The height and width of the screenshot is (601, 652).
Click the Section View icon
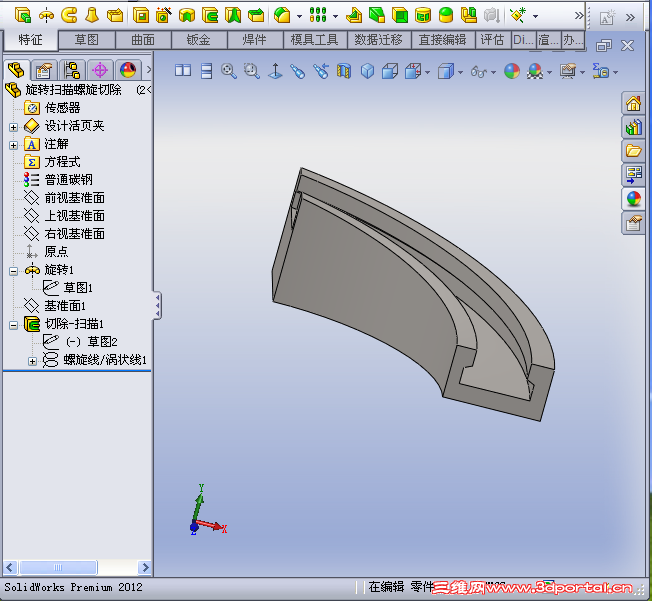click(344, 71)
